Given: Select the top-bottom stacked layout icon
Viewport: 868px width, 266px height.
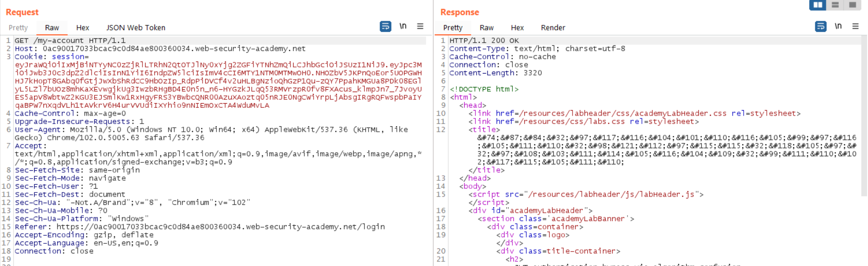Looking at the screenshot, I should click(x=835, y=5).
